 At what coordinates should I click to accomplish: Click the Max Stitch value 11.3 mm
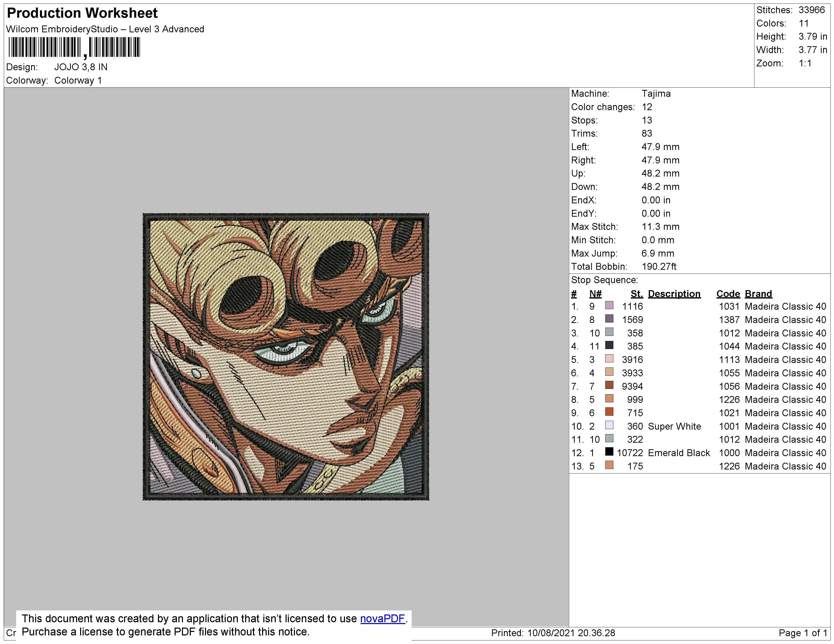click(x=661, y=227)
